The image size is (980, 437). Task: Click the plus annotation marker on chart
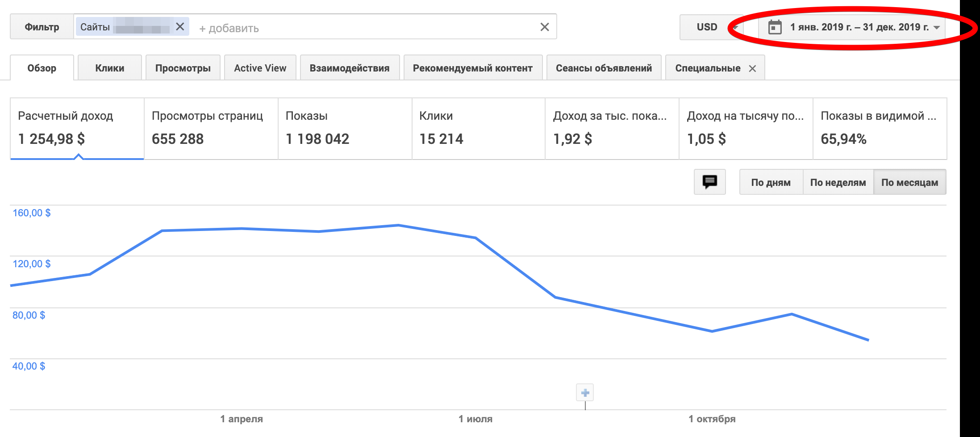(585, 393)
